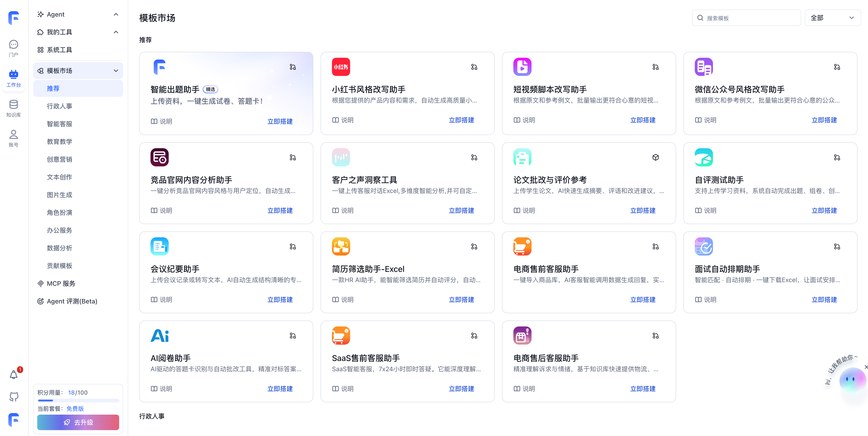Open the 全部 filter dropdown

[833, 18]
